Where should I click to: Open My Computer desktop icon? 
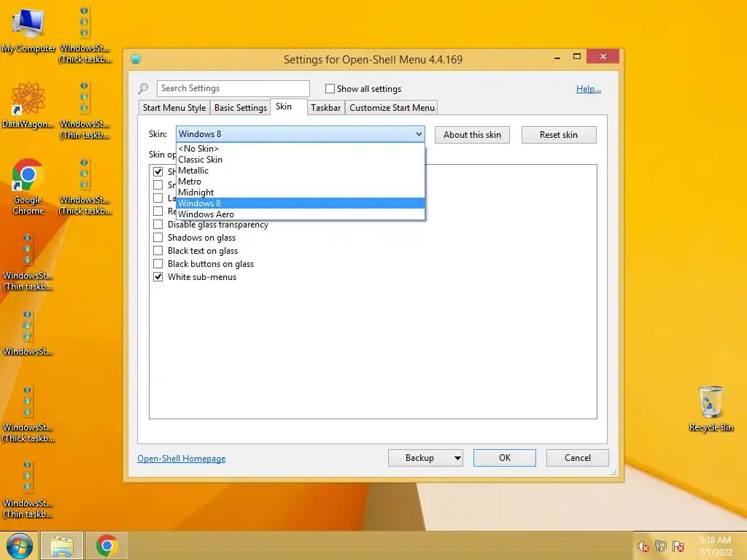28,29
